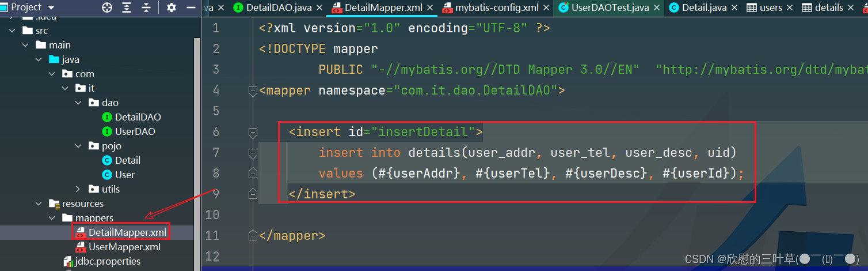The image size is (868, 271).
Task: Select the src folder in tree
Action: (41, 31)
